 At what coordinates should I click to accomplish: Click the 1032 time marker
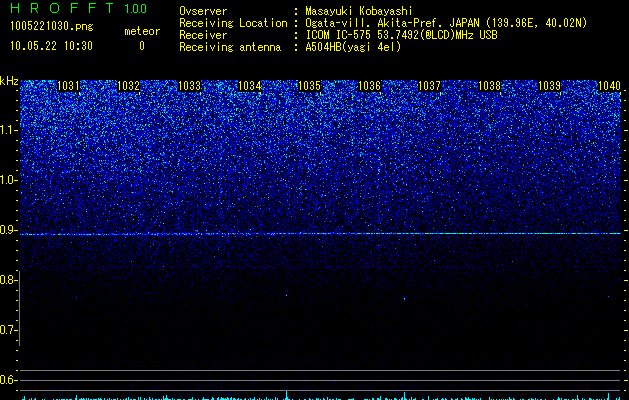coord(128,86)
